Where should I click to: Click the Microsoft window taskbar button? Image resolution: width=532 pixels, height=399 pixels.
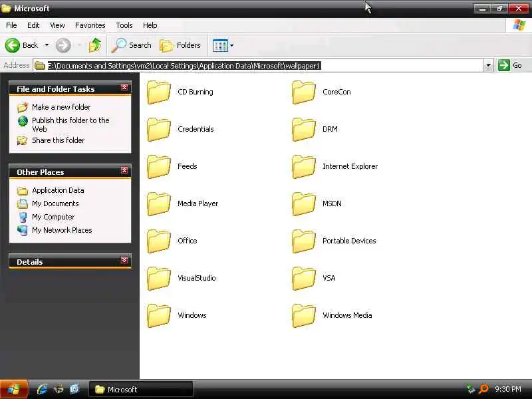140,389
